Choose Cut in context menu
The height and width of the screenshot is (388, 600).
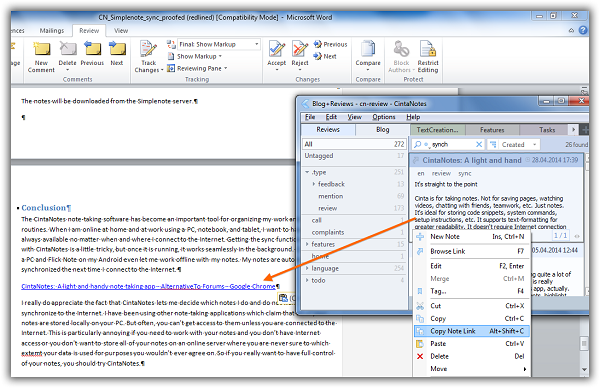click(471, 306)
